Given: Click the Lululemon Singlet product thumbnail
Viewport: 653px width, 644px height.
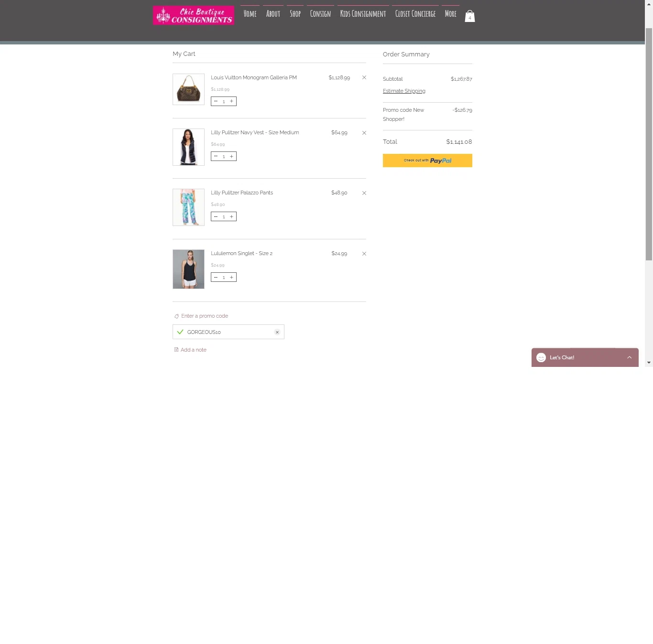Looking at the screenshot, I should pyautogui.click(x=188, y=269).
